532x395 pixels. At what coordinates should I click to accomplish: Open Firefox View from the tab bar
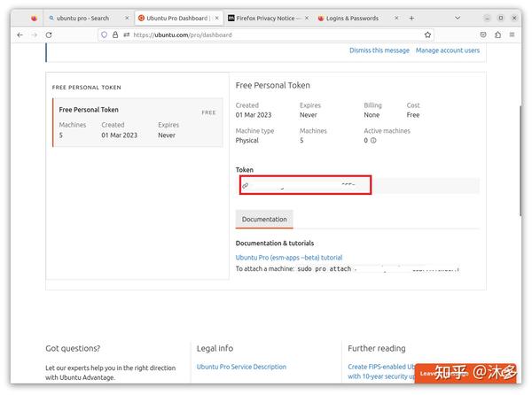(35, 18)
